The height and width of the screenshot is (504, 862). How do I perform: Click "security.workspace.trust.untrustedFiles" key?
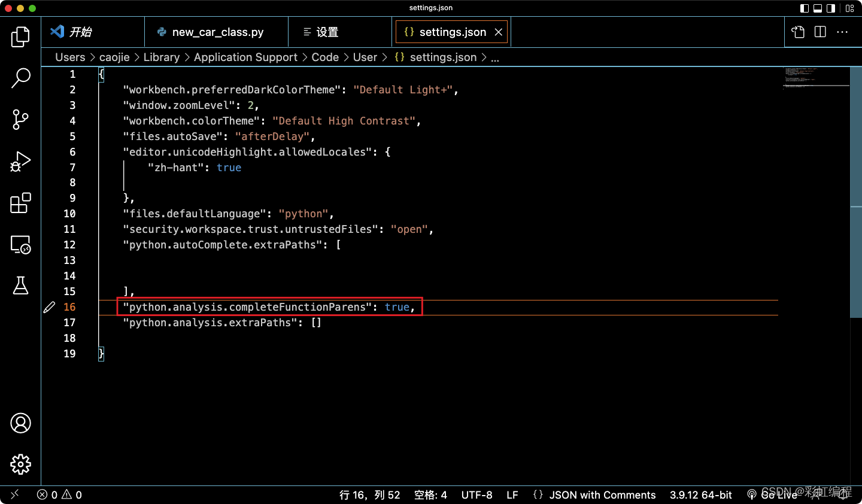coord(251,229)
